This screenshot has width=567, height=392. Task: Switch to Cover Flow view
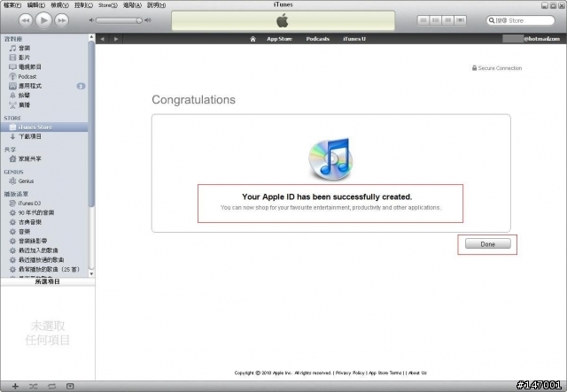pyautogui.click(x=460, y=20)
